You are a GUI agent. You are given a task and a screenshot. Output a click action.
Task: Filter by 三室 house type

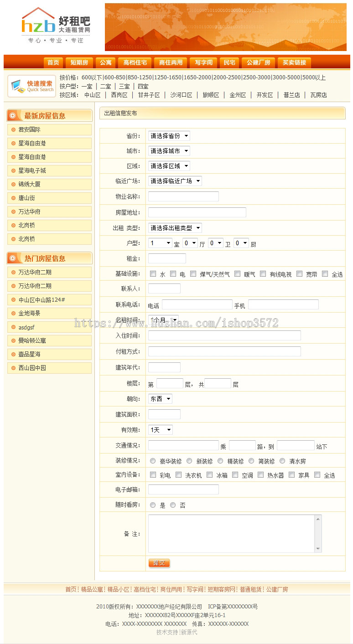pos(124,86)
